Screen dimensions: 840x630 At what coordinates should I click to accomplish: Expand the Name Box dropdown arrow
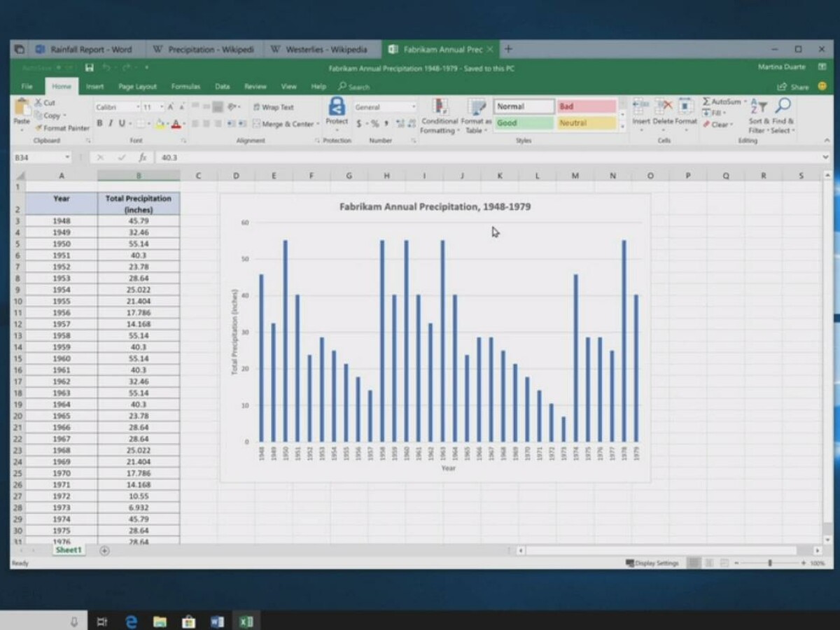[x=67, y=157]
